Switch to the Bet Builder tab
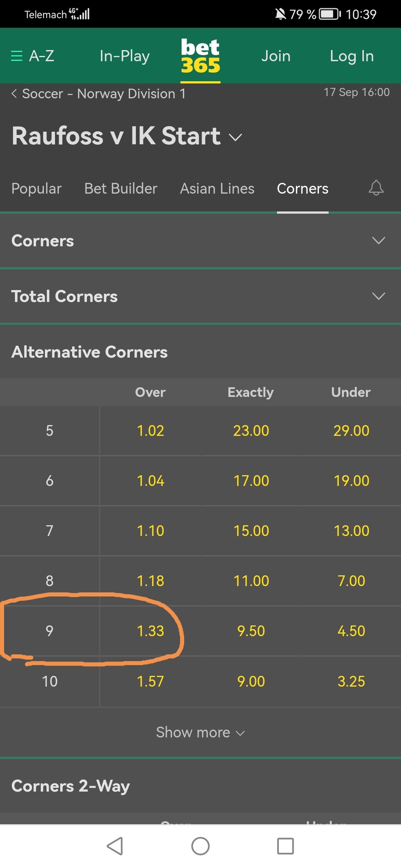 pos(121,188)
